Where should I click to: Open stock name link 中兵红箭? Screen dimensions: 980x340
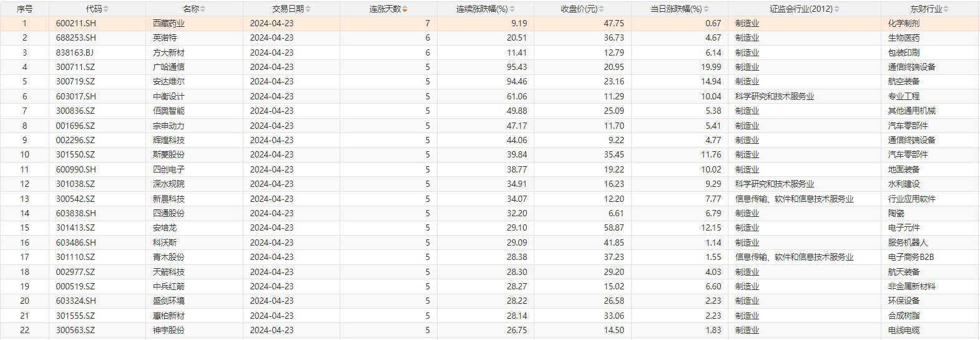(x=169, y=286)
